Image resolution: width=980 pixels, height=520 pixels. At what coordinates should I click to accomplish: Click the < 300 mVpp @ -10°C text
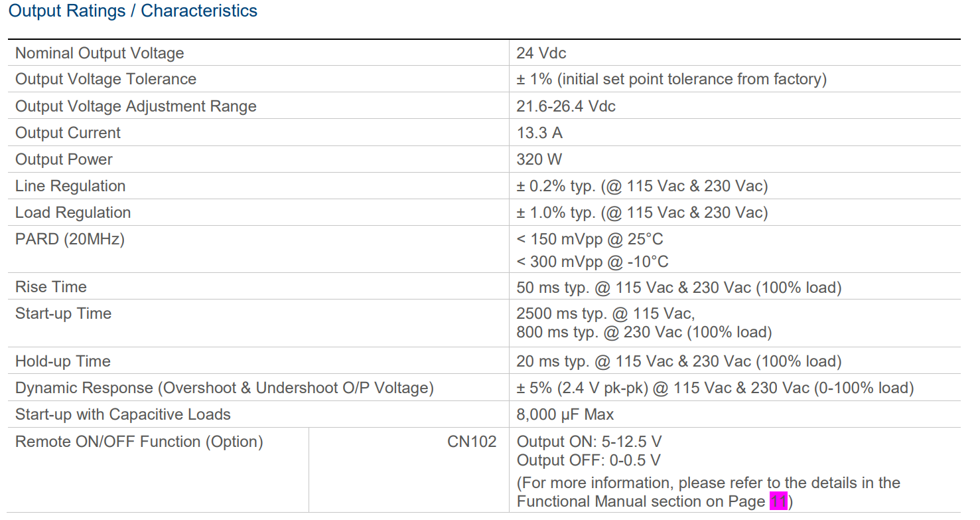(x=593, y=262)
